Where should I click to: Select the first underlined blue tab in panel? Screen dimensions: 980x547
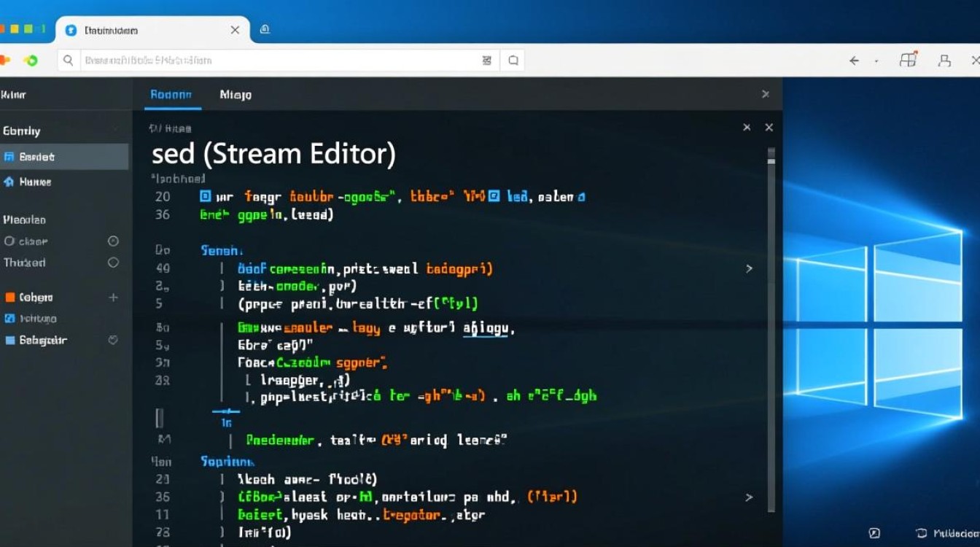[171, 95]
